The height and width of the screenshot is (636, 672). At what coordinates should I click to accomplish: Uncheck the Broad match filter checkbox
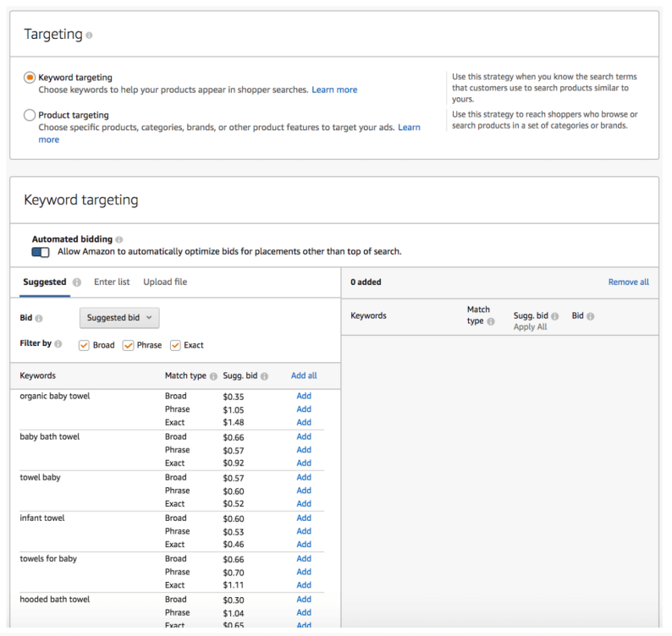pos(84,345)
